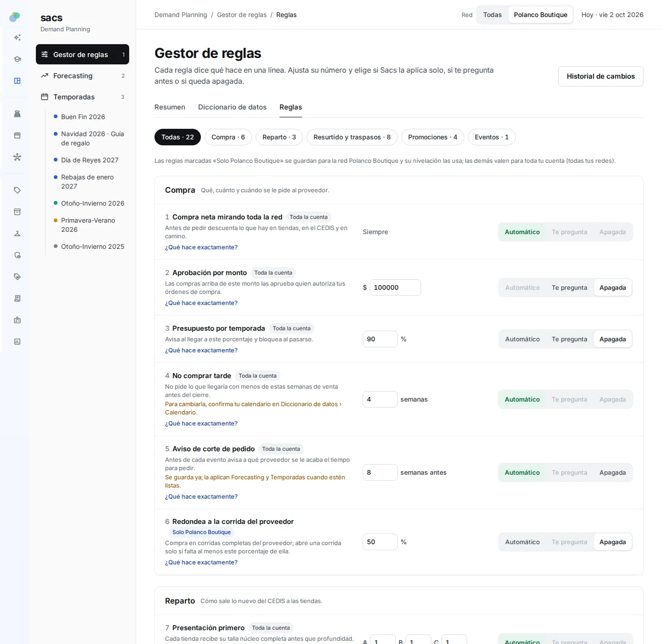
Task: Go to Demand Planning breadcrumb
Action: 181,15
